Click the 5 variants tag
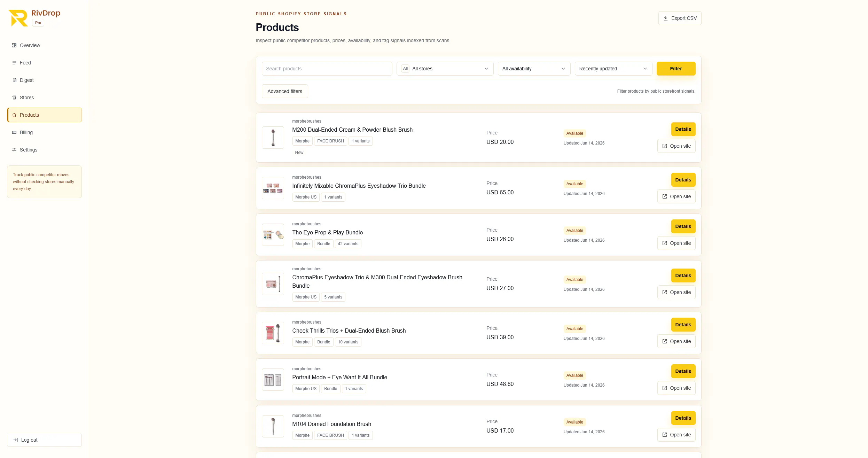The height and width of the screenshot is (458, 868). pyautogui.click(x=333, y=297)
